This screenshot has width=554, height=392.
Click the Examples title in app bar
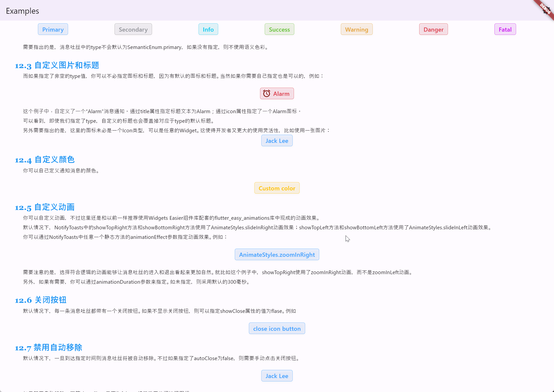point(22,11)
